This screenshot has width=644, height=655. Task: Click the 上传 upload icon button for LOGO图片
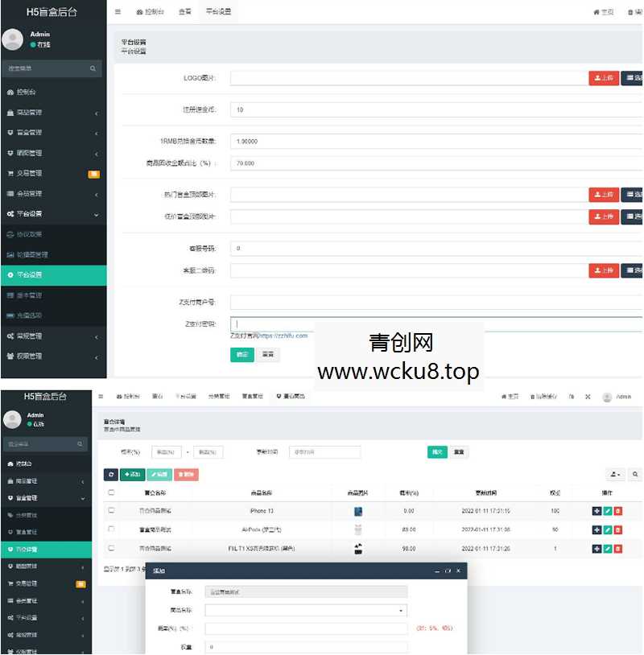point(604,78)
